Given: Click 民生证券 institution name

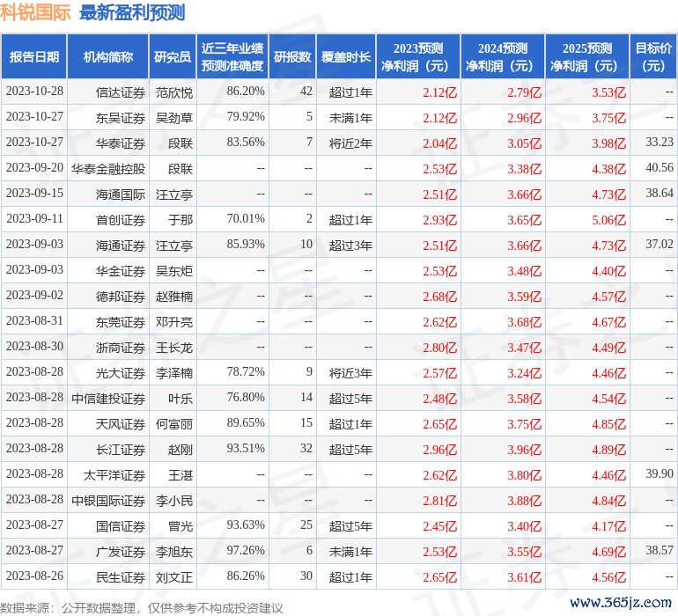Looking at the screenshot, I should (121, 576).
